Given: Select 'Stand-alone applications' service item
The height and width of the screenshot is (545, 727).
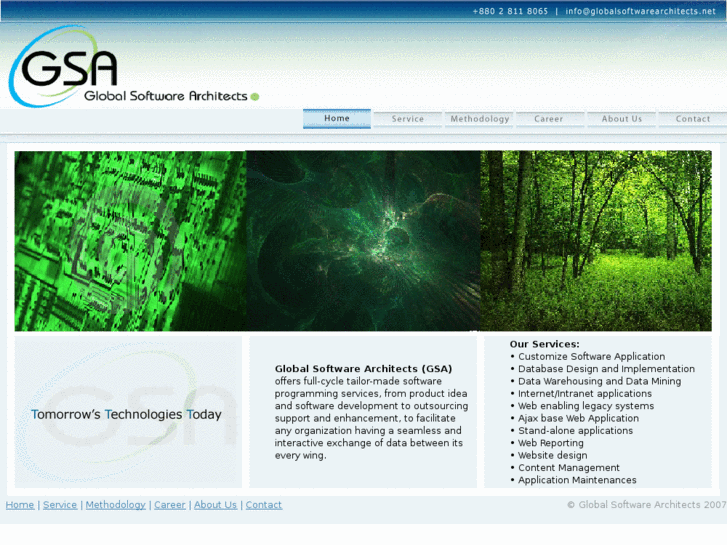Looking at the screenshot, I should point(575,431).
